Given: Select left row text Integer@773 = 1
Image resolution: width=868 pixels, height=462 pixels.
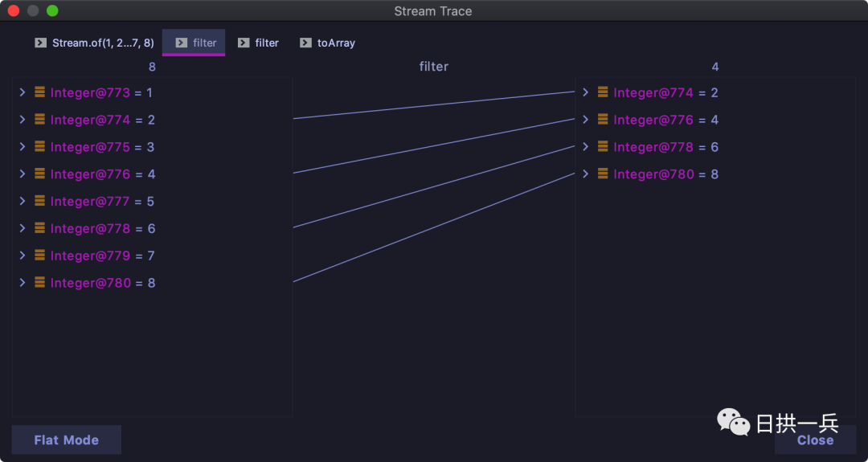Looking at the screenshot, I should tap(101, 92).
